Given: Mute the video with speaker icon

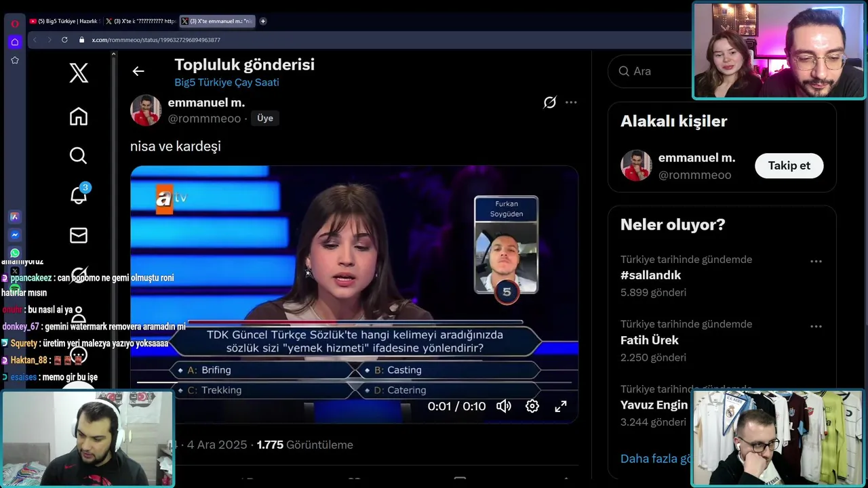Looking at the screenshot, I should point(504,406).
